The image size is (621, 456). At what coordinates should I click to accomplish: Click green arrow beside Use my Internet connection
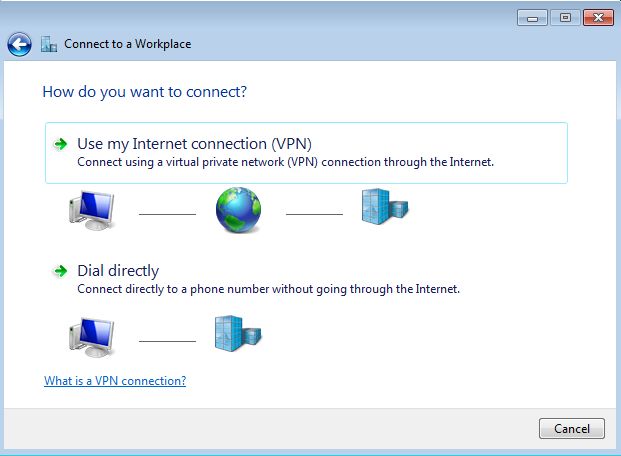tap(61, 144)
